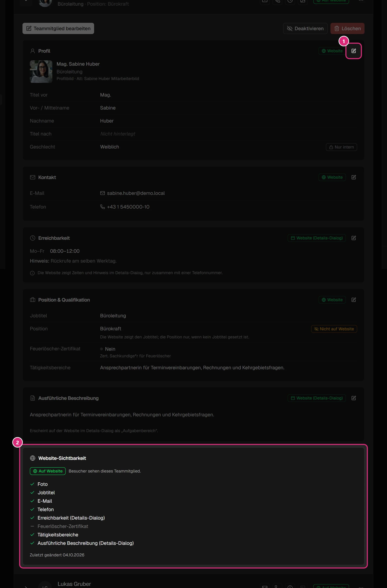This screenshot has width=387, height=588.
Task: Click the email address sabine.huber@demo.local
Action: point(136,193)
